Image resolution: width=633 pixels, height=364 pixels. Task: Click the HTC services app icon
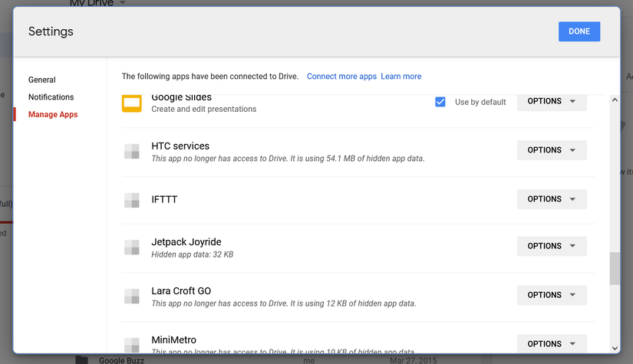(131, 151)
